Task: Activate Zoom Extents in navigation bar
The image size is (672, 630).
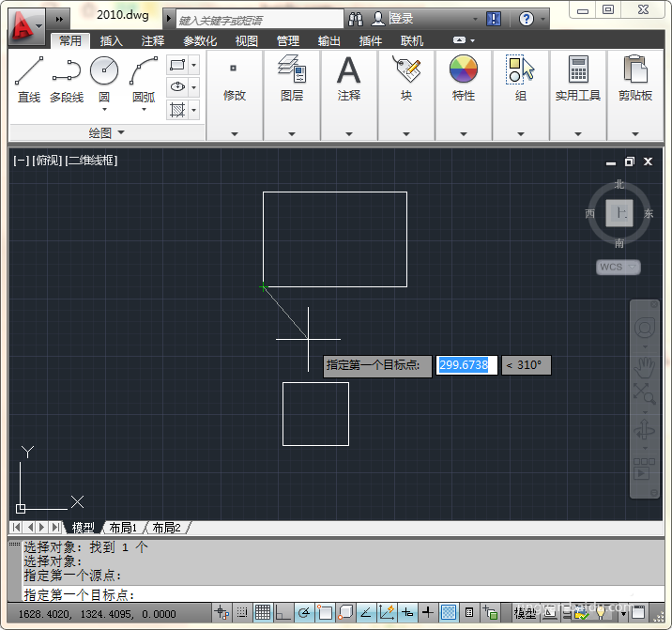Action: (x=645, y=394)
